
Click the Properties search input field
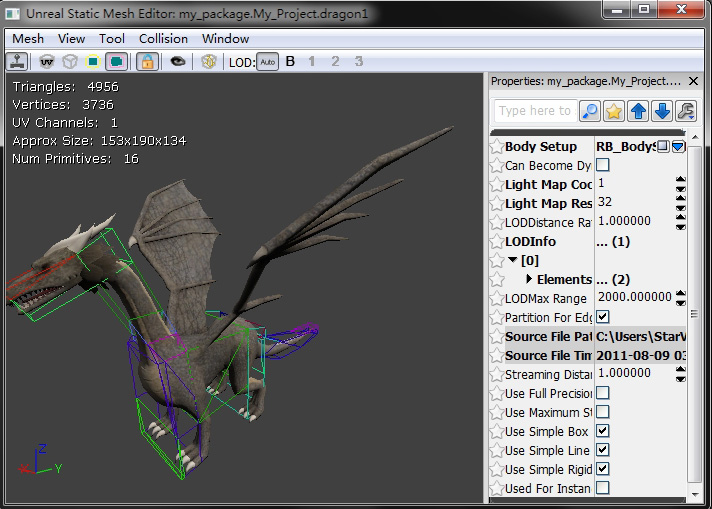coord(535,111)
